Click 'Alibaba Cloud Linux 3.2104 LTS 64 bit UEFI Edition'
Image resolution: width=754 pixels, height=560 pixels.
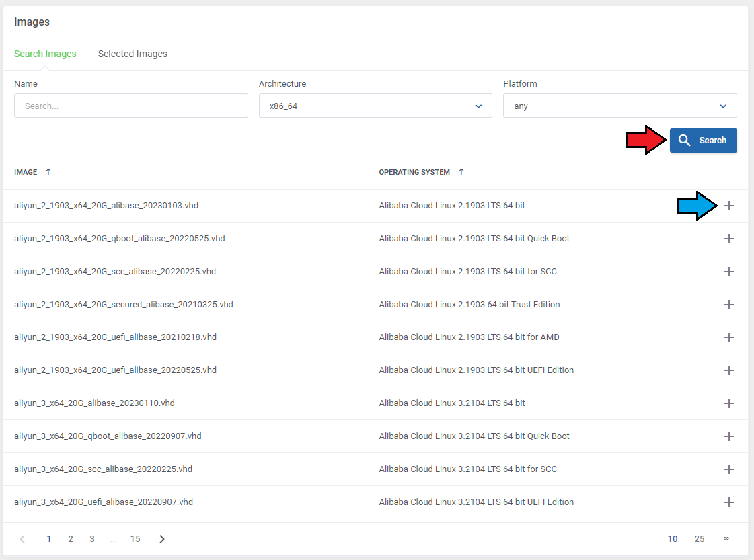tap(476, 502)
